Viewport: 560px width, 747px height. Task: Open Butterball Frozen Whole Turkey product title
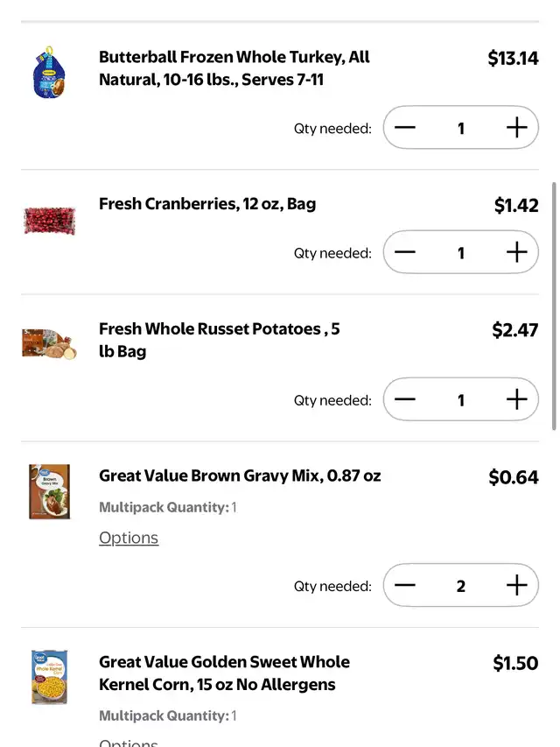click(234, 68)
